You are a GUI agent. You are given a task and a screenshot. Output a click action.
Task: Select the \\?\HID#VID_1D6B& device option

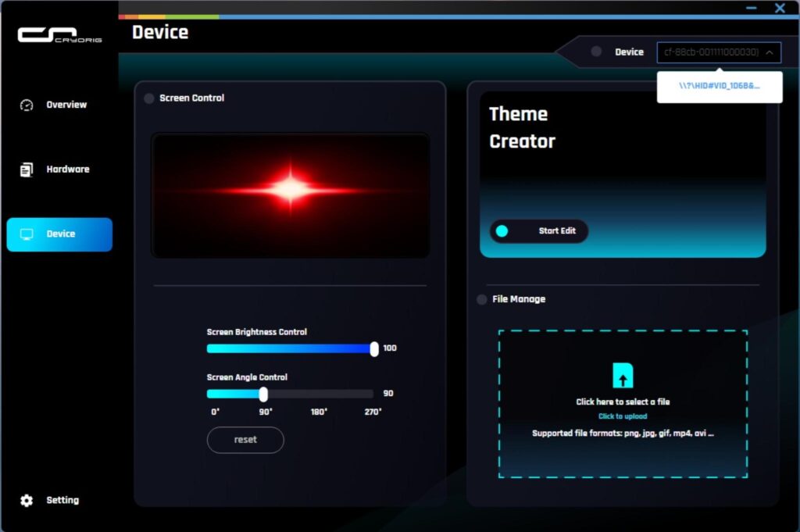pyautogui.click(x=720, y=86)
